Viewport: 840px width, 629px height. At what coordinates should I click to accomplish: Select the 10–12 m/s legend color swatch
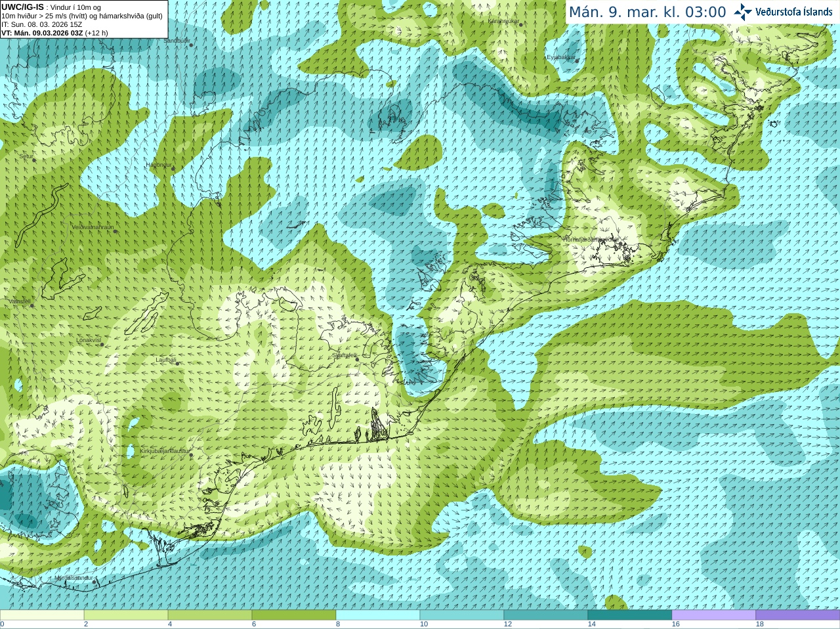pos(462,615)
